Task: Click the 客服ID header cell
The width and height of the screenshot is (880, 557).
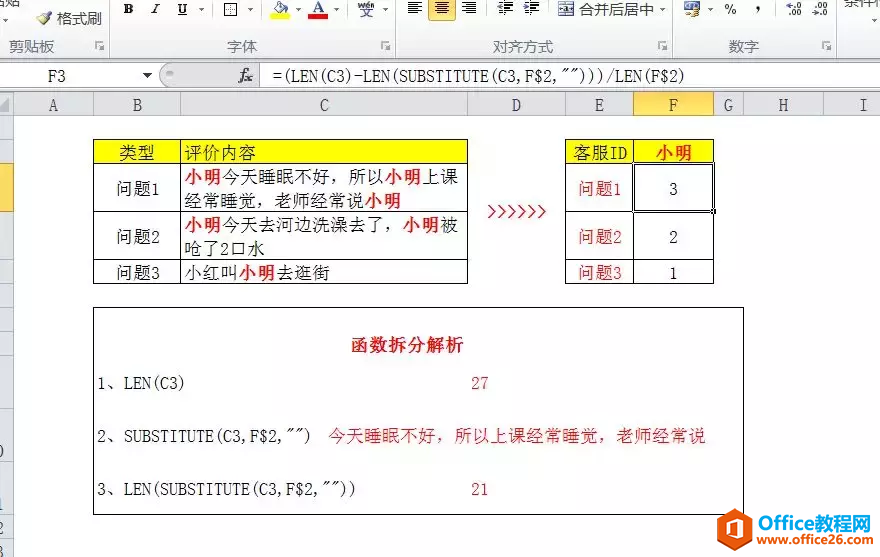Action: [x=599, y=152]
